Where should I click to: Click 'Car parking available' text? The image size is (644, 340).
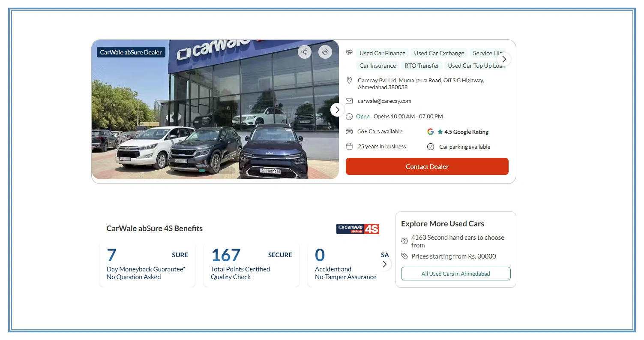coord(464,147)
